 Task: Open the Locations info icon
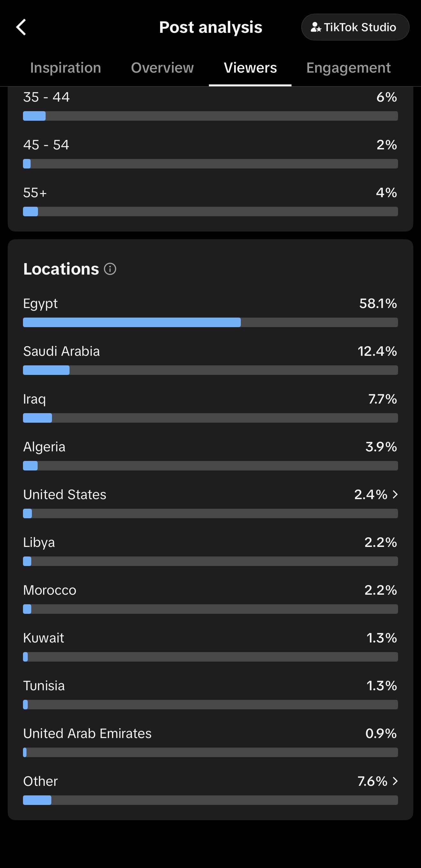(110, 269)
